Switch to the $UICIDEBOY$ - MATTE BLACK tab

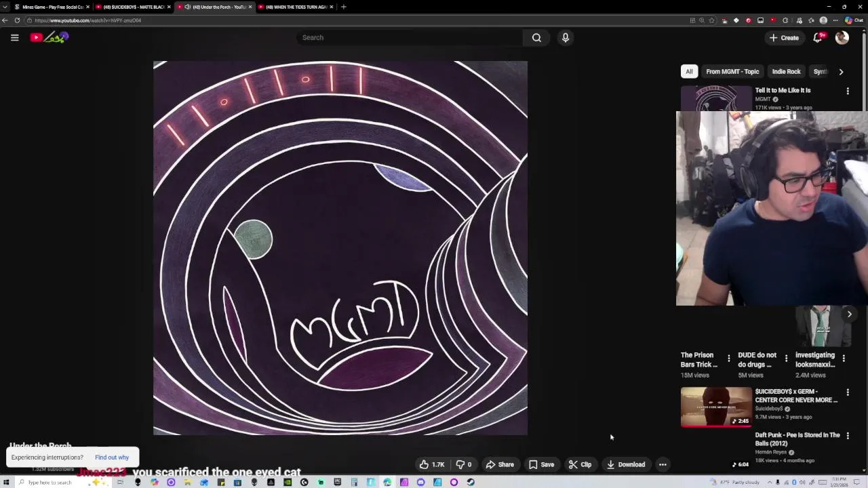pos(133,7)
